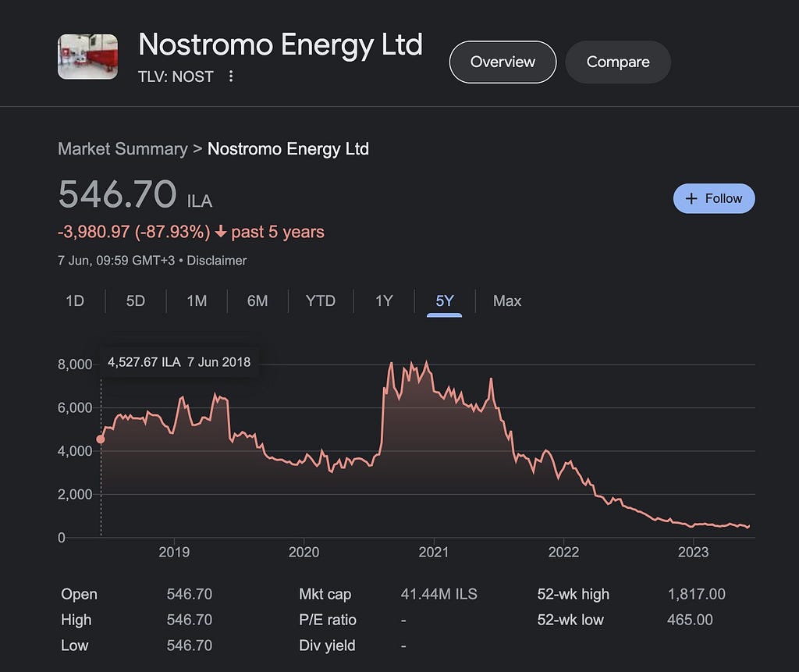
Task: Select the Overview tab button
Action: click(x=502, y=62)
